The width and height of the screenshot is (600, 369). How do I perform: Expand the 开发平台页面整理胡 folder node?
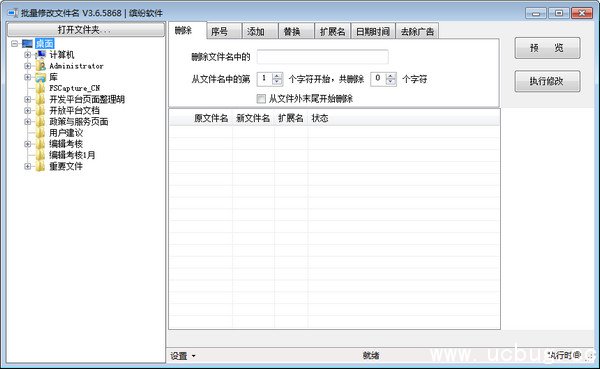[x=28, y=100]
